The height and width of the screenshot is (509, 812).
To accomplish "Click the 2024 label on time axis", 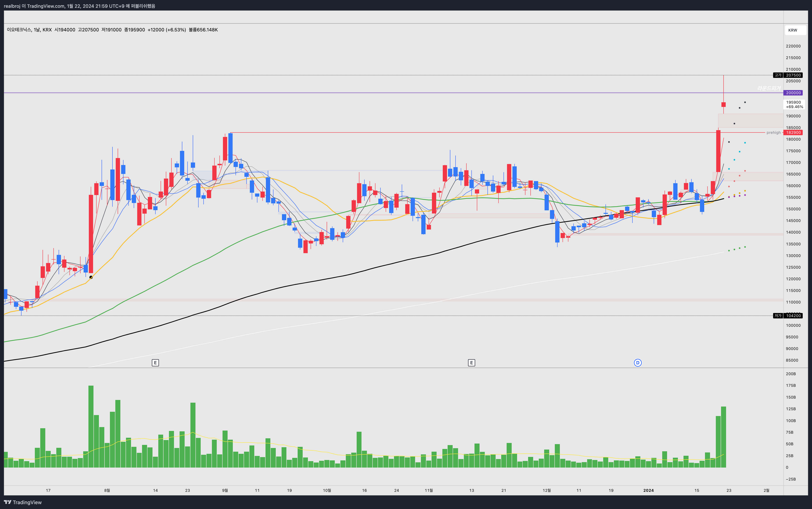I will pos(648,490).
